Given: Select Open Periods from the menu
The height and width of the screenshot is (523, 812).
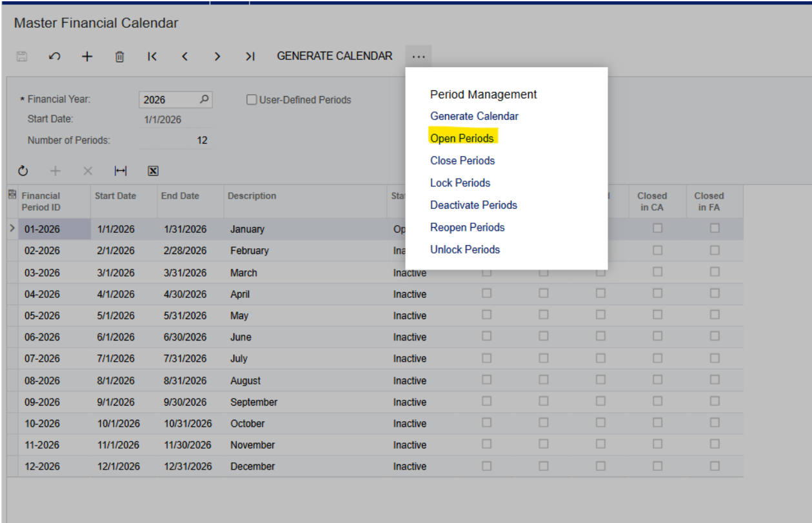Looking at the screenshot, I should click(x=462, y=138).
